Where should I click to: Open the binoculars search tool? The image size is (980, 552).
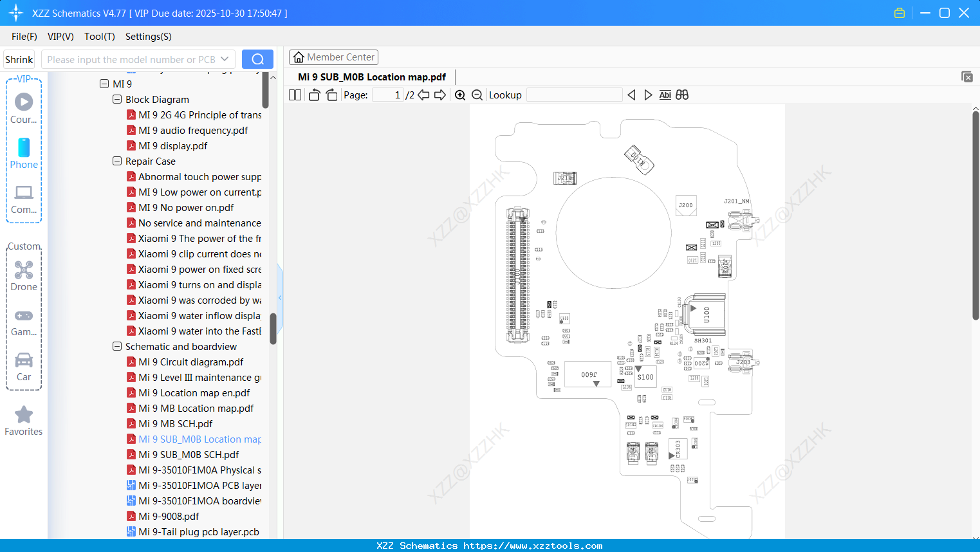pos(682,95)
